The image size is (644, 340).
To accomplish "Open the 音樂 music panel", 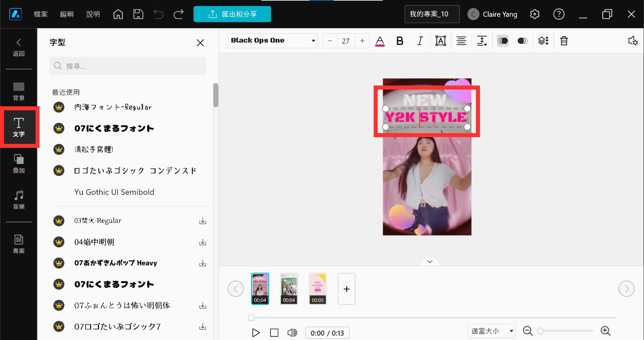I will 19,200.
